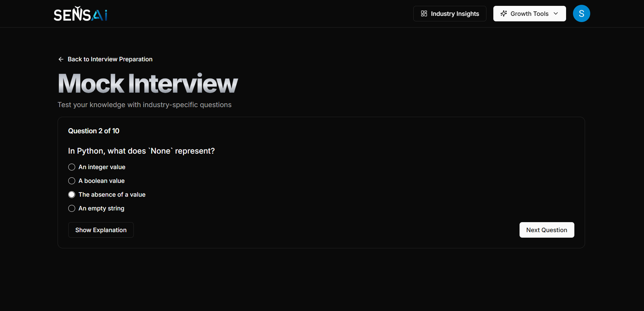Click the back arrow icon

point(61,59)
